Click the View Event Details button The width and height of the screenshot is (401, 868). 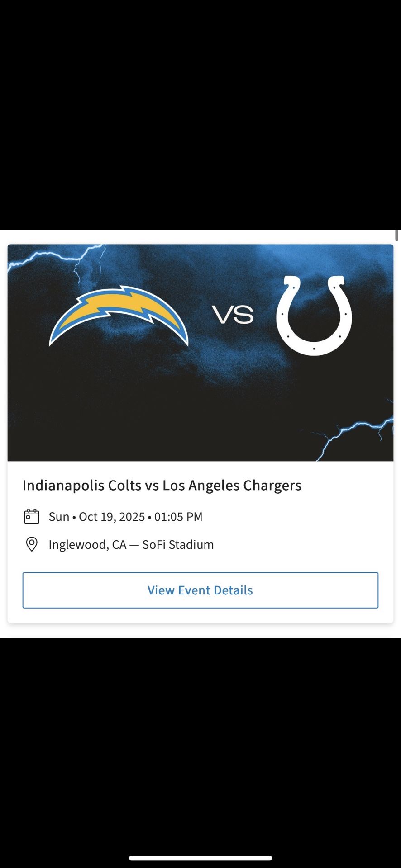coord(200,590)
